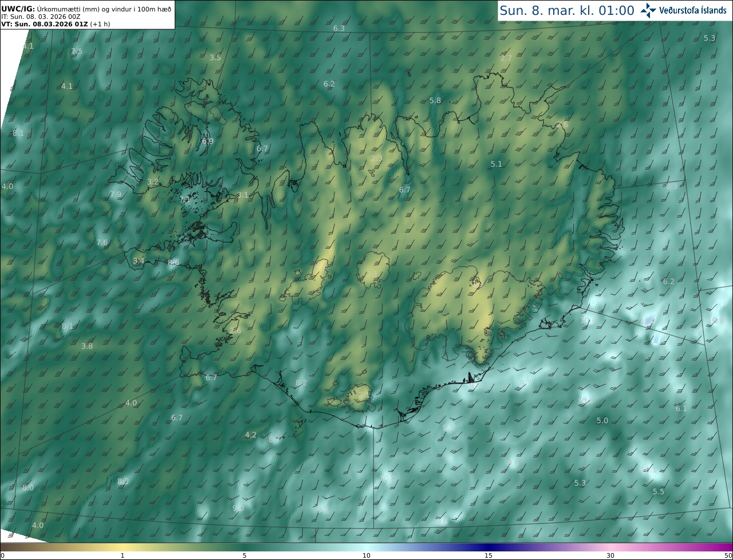Click the color scale start label '0'

click(2, 555)
